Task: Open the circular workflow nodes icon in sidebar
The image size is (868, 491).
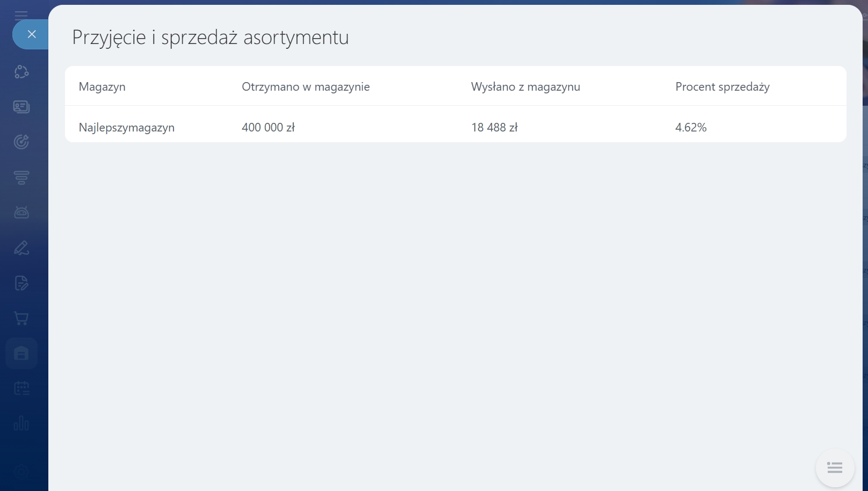Action: [x=21, y=71]
